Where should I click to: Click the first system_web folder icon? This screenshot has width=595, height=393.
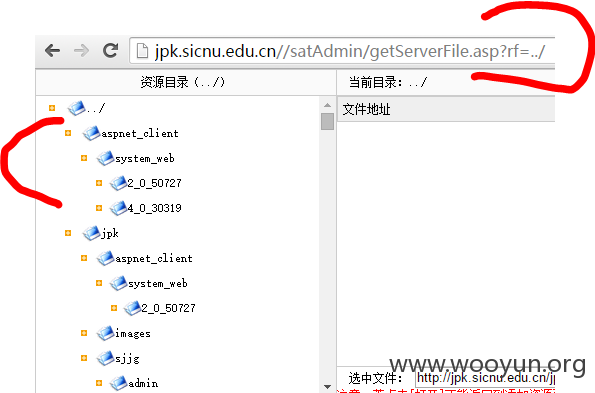[x=105, y=158]
